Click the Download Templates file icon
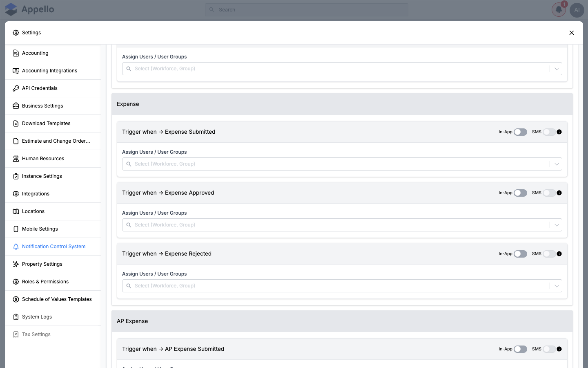The image size is (588, 368). click(x=16, y=123)
